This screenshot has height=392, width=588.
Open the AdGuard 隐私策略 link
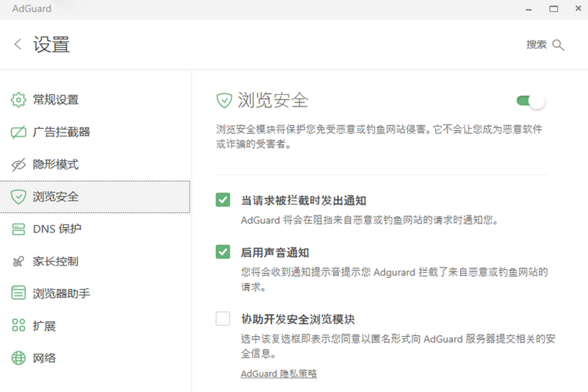coord(279,374)
